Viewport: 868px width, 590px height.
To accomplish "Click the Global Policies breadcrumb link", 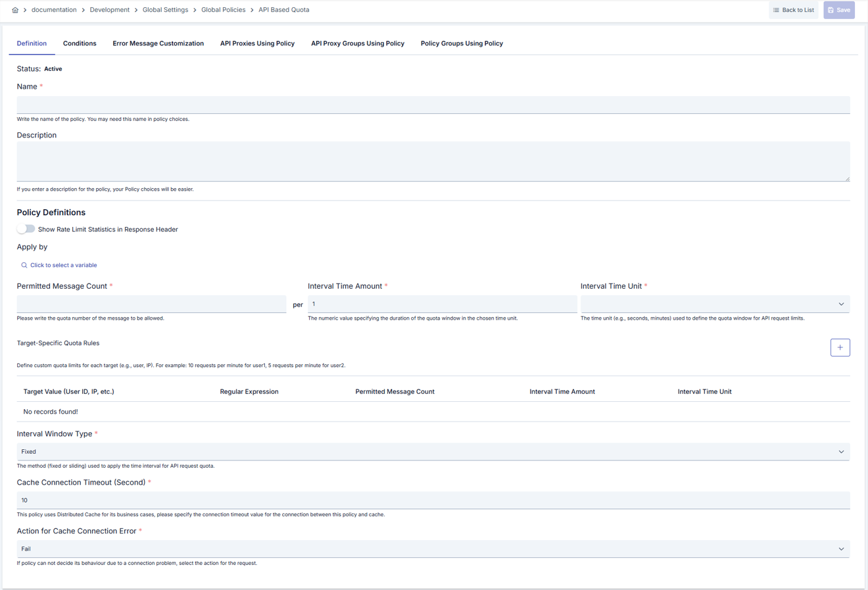I will [223, 10].
